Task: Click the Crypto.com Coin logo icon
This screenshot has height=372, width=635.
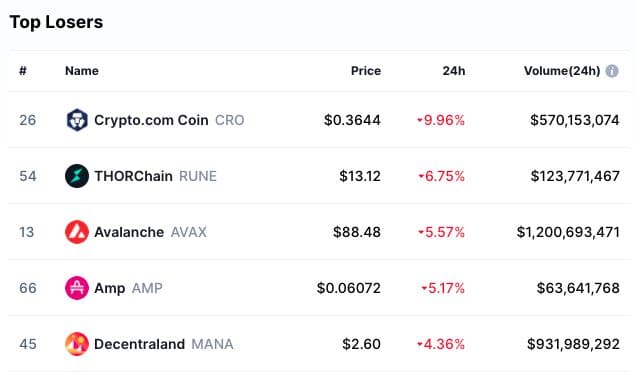Action: (x=77, y=120)
